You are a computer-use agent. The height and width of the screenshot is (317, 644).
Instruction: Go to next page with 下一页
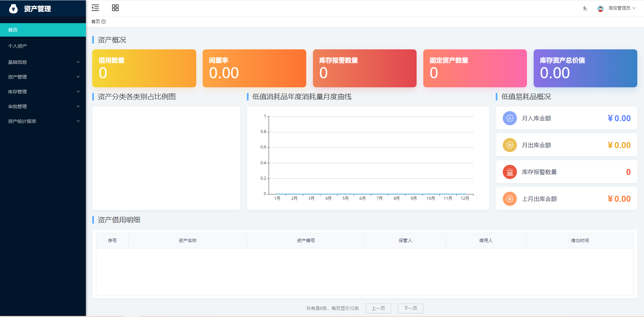(410, 308)
